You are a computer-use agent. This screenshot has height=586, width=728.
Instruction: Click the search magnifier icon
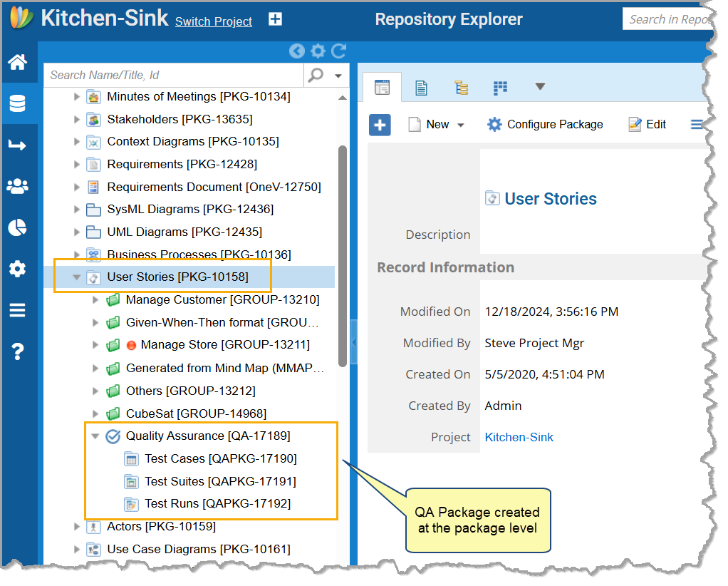coord(316,75)
